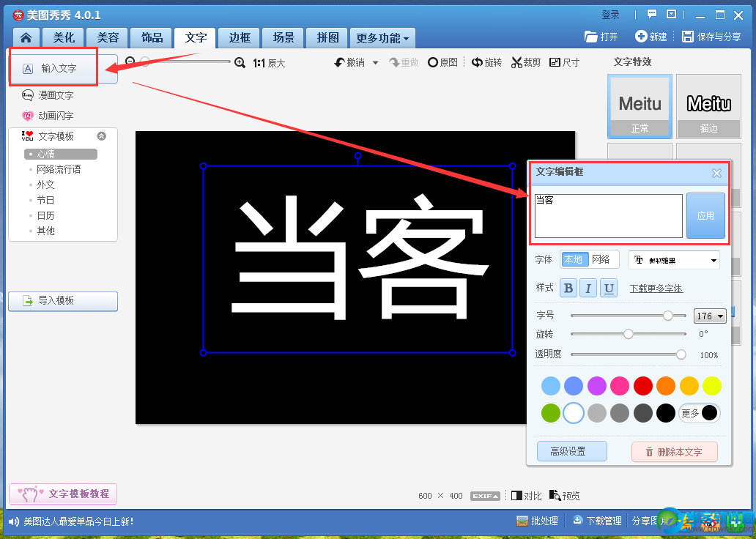The image size is (756, 539).
Task: Click the 对比 compare icon
Action: tap(516, 496)
